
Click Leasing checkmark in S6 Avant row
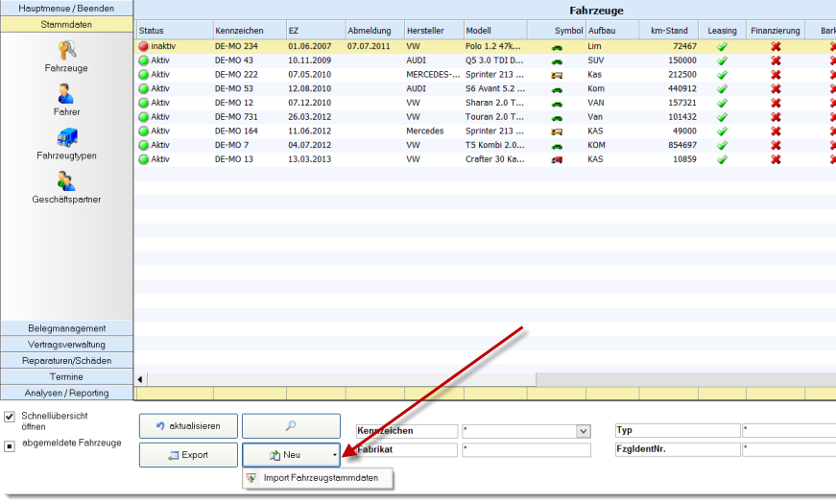click(x=722, y=88)
